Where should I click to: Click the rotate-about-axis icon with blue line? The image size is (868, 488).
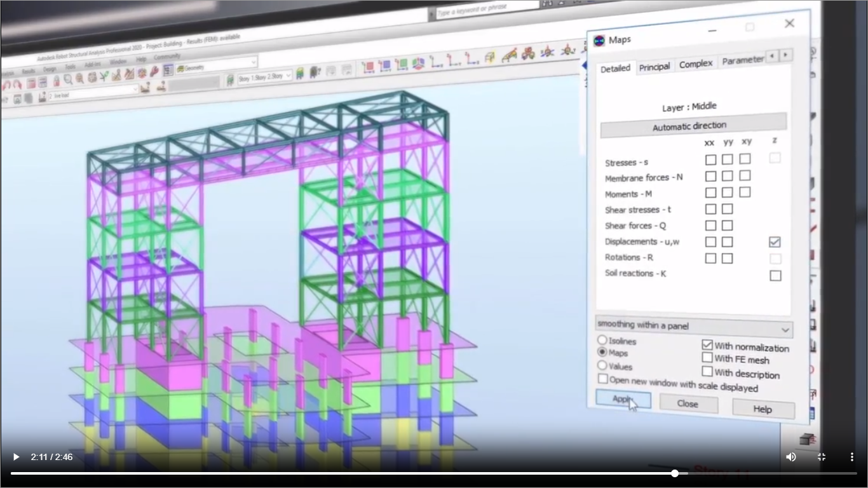tap(547, 52)
